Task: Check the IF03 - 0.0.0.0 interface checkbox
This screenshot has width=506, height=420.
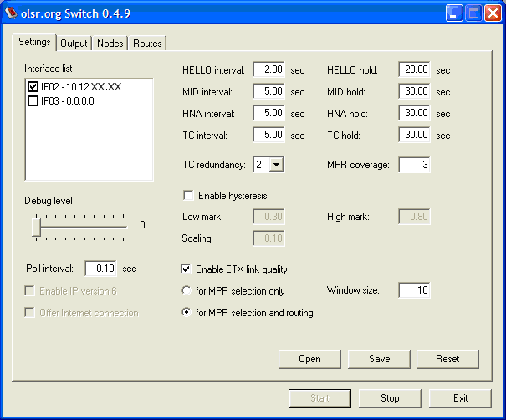Action: 33,101
